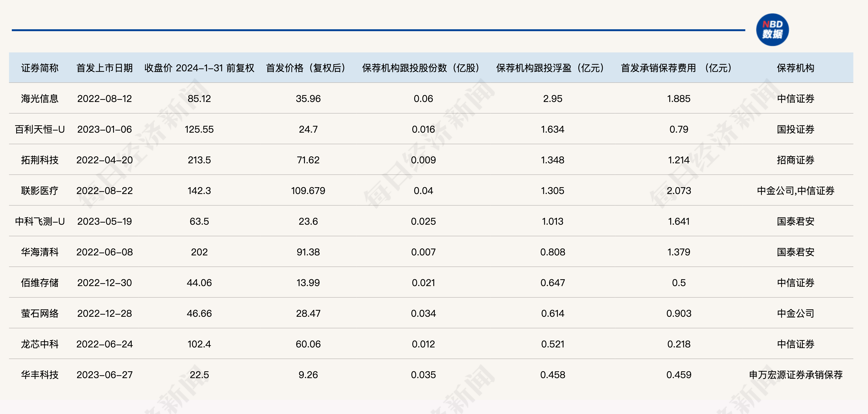Click floating profit 2.95
The image size is (868, 414).
[x=553, y=99]
